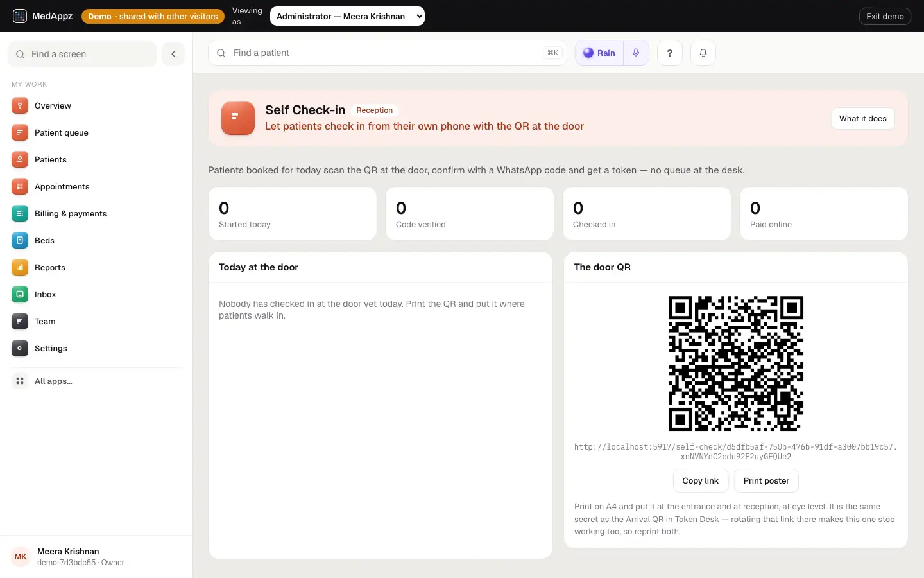
Task: Open the notifications bell
Action: pos(703,53)
